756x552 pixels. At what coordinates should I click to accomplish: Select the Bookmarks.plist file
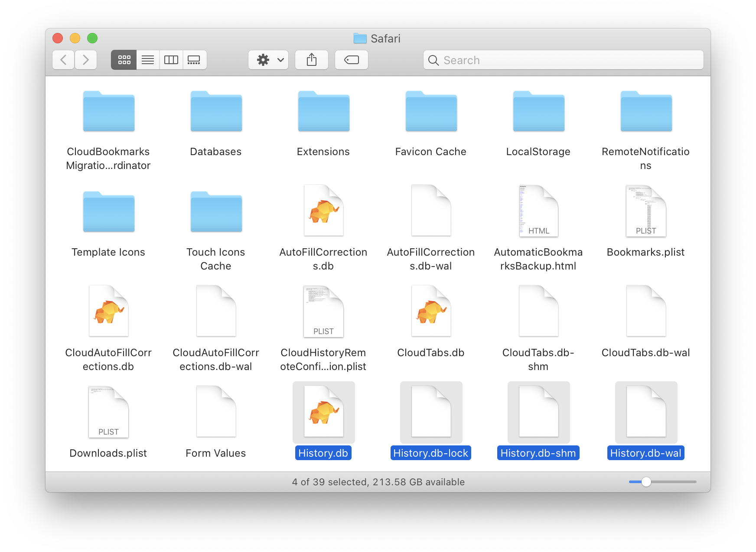[645, 211]
